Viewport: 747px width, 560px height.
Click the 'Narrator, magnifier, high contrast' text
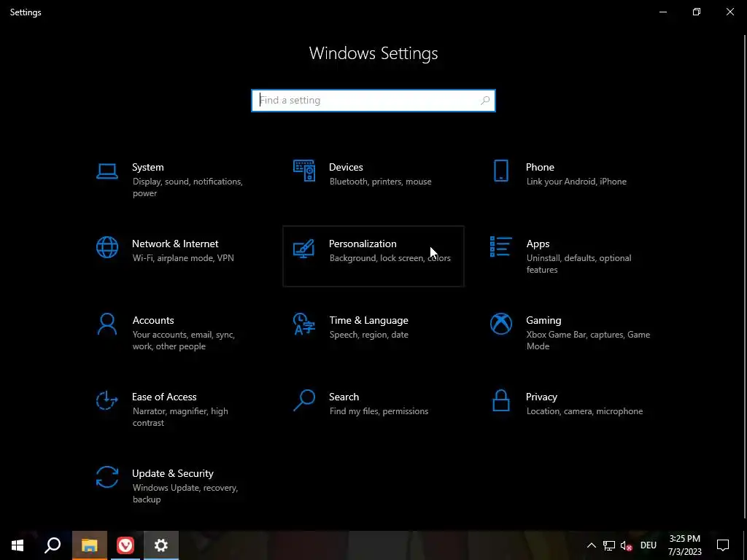180,417
